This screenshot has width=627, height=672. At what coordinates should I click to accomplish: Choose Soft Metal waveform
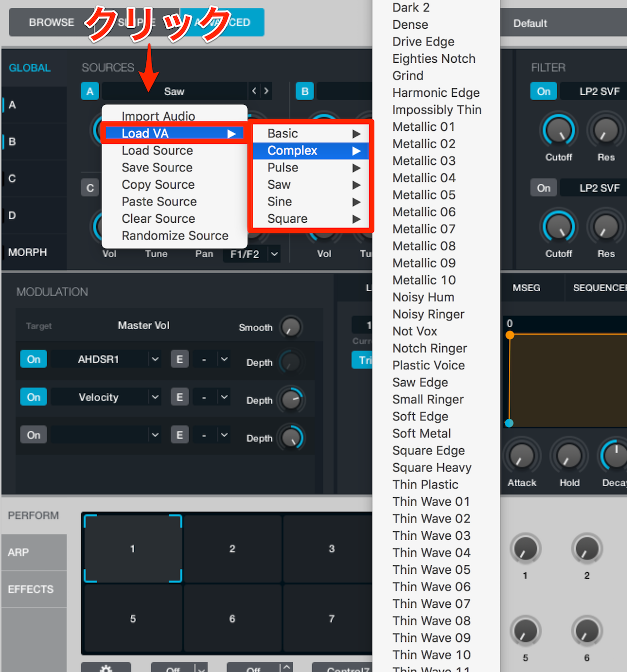(422, 434)
